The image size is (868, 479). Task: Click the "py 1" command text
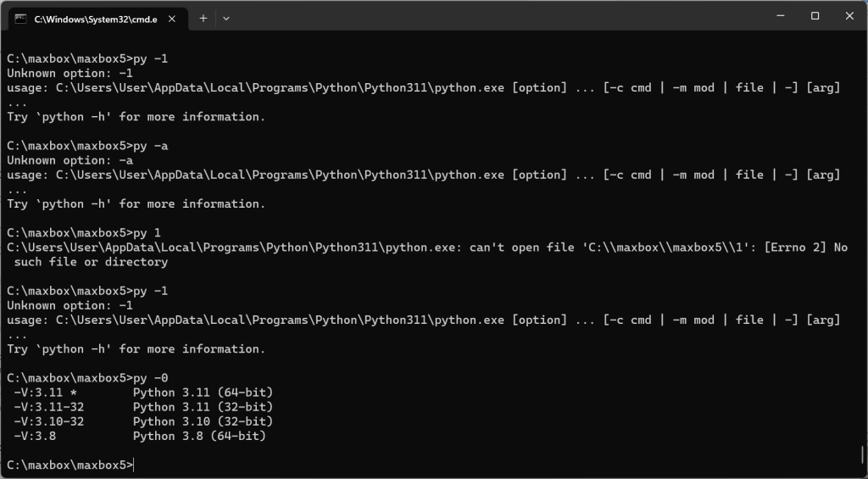(x=147, y=233)
